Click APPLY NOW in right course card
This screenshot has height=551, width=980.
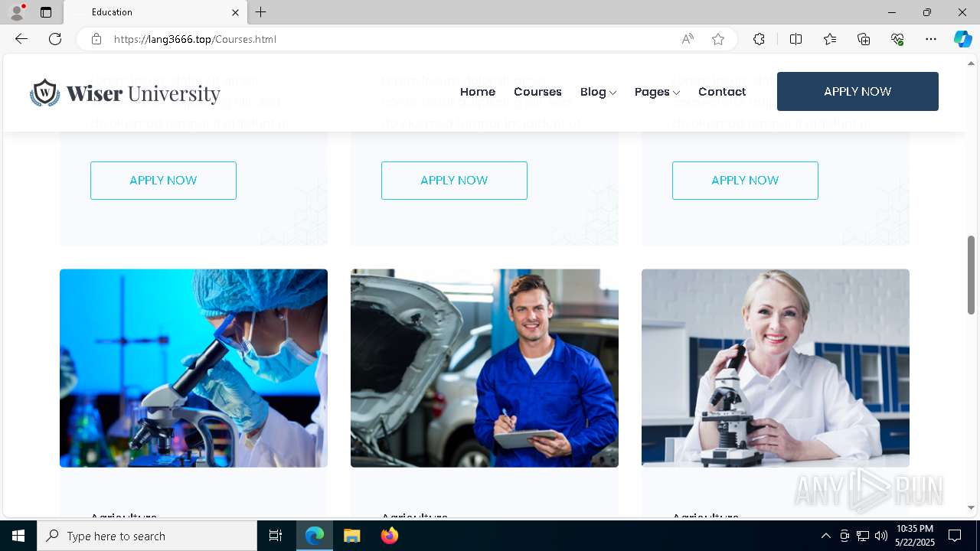745,181
